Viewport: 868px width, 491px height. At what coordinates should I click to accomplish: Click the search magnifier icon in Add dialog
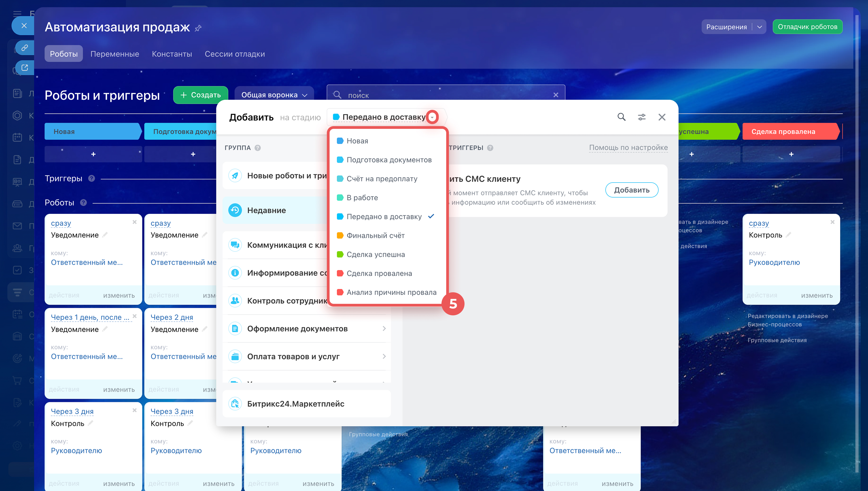coord(621,117)
